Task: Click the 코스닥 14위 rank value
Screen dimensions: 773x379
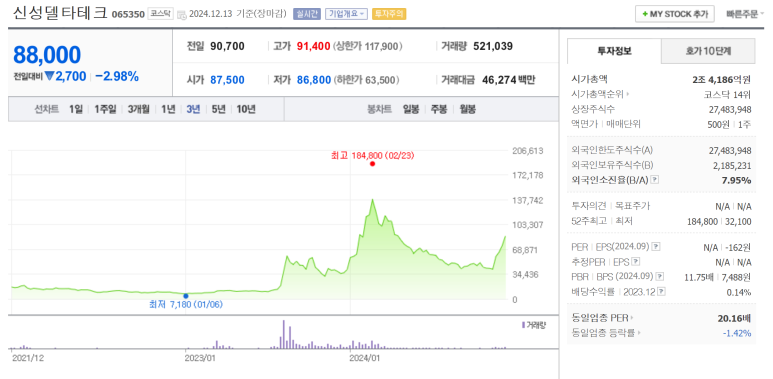Action: coord(728,94)
